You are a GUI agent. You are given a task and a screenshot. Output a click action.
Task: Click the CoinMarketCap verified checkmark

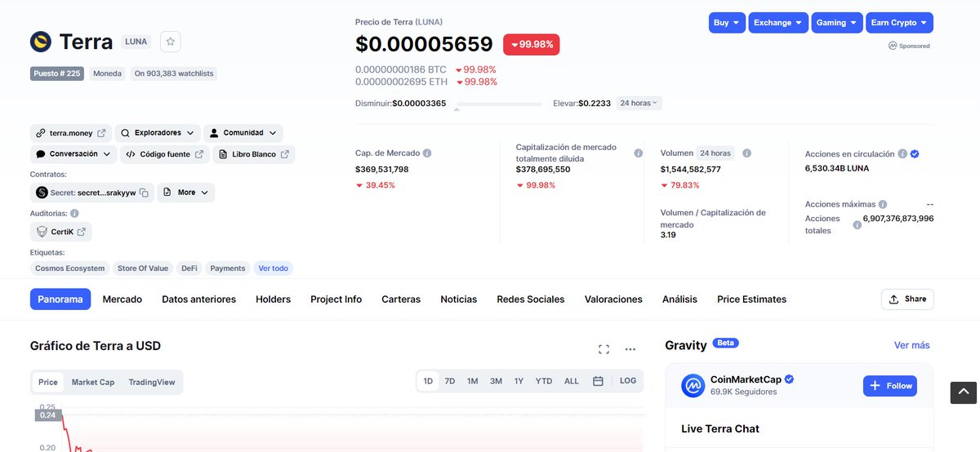coord(789,379)
